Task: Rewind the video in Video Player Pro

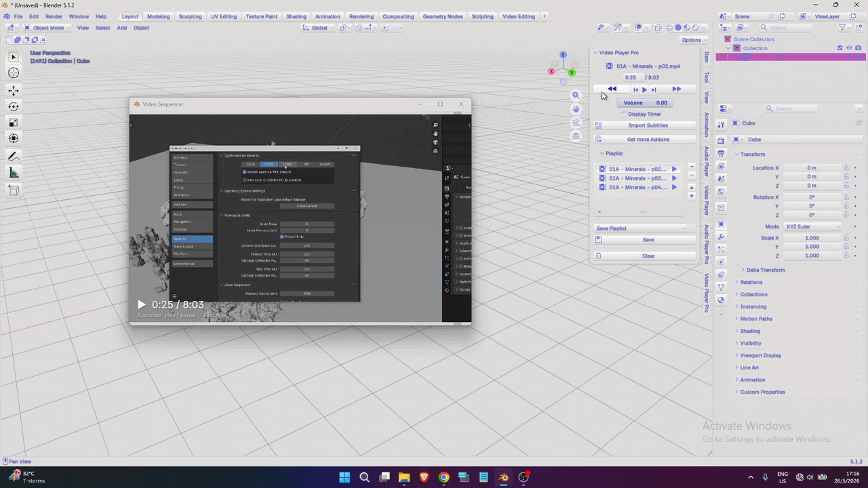Action: (x=612, y=89)
